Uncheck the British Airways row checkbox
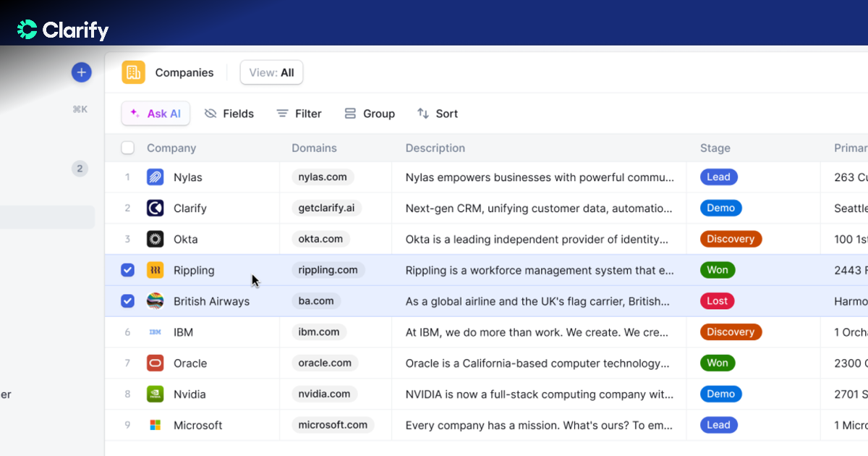The height and width of the screenshot is (456, 868). click(x=127, y=301)
